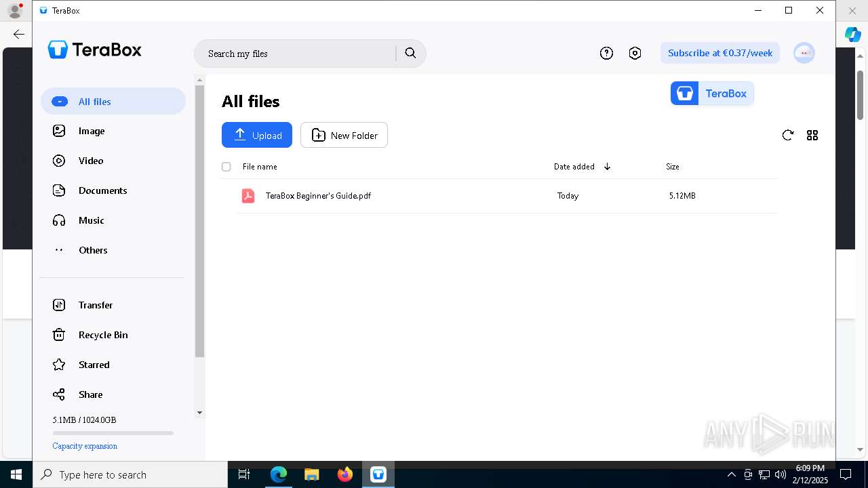Click in Windows taskbar search box

[130, 474]
